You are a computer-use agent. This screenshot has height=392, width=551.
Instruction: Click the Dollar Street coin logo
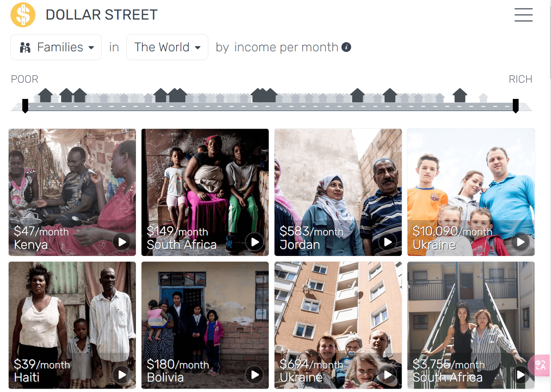pyautogui.click(x=23, y=15)
